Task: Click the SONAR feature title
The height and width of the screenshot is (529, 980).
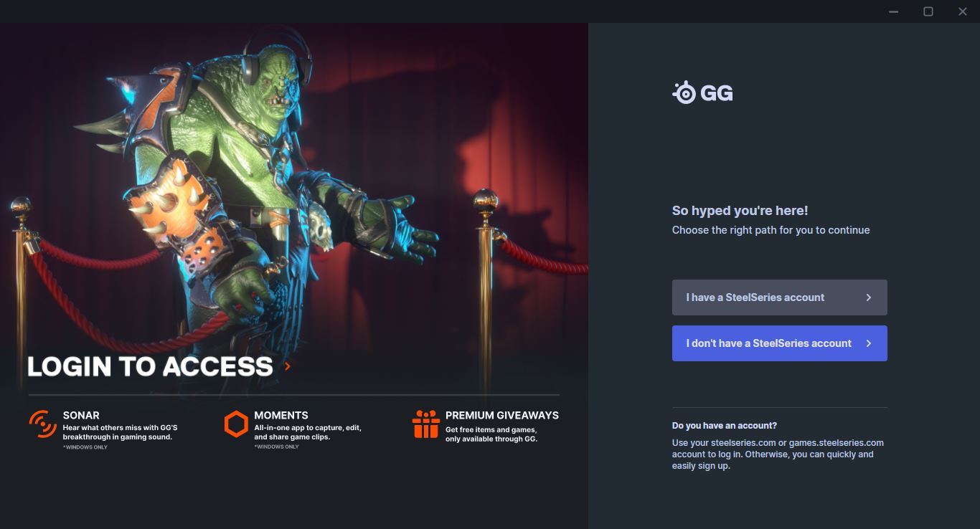Action: [x=81, y=415]
